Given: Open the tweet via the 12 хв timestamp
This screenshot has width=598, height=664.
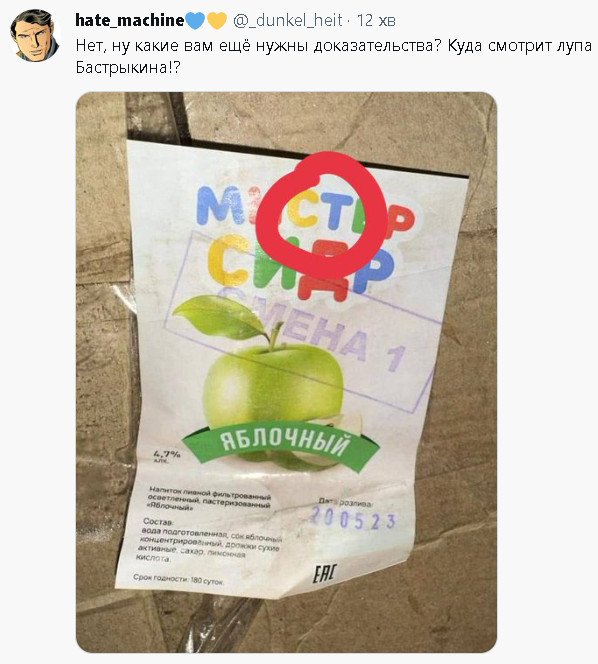Looking at the screenshot, I should [x=376, y=20].
